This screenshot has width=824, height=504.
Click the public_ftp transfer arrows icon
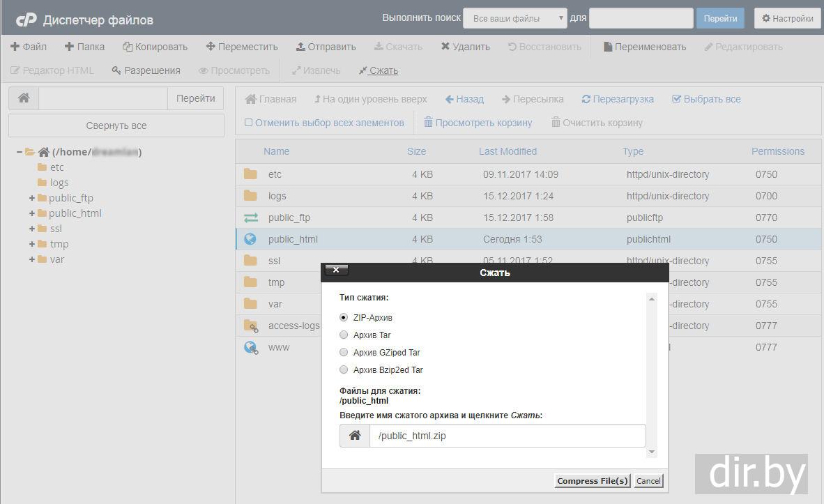(251, 217)
